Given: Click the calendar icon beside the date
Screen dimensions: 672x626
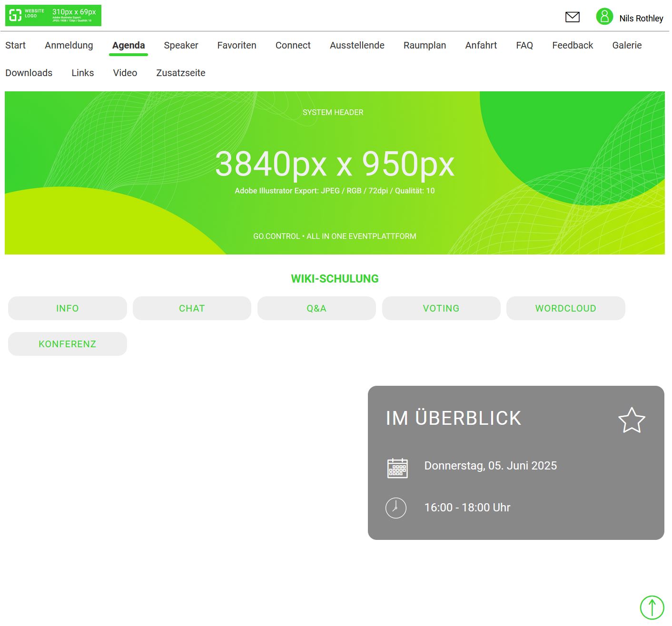Looking at the screenshot, I should click(x=397, y=468).
